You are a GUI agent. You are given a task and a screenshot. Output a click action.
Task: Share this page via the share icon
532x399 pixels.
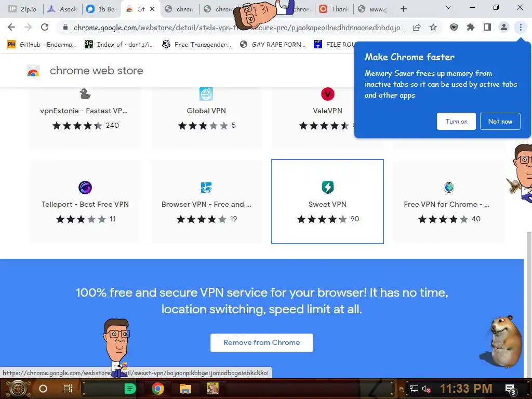(417, 27)
